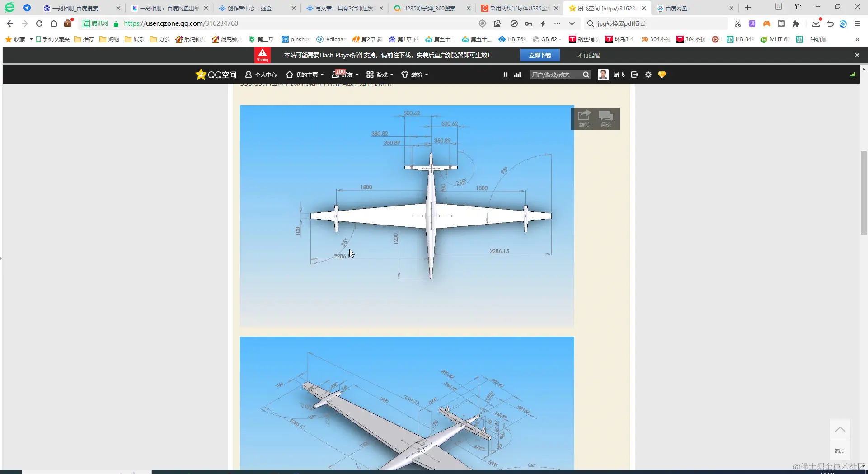Pause the background music playback
868x474 pixels.
[505, 74]
